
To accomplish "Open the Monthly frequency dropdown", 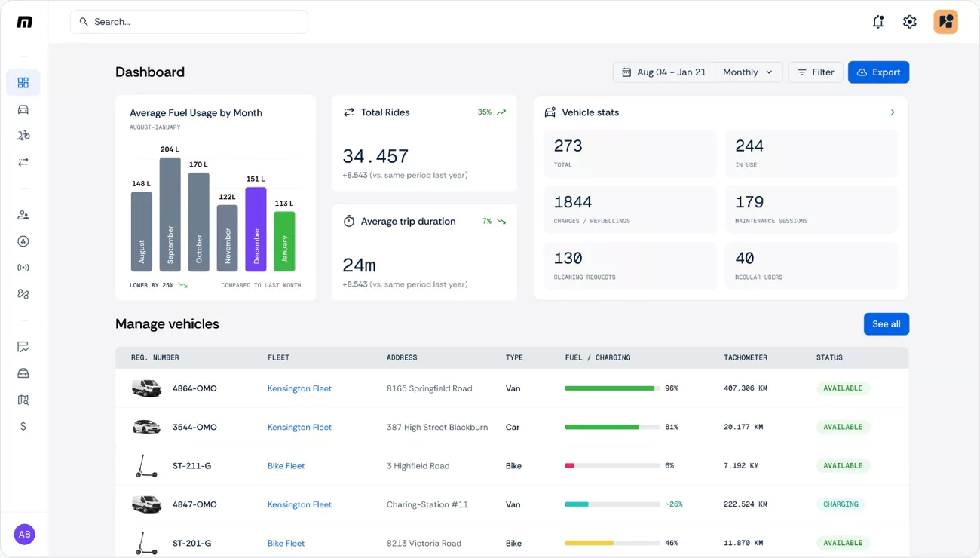I will click(747, 72).
